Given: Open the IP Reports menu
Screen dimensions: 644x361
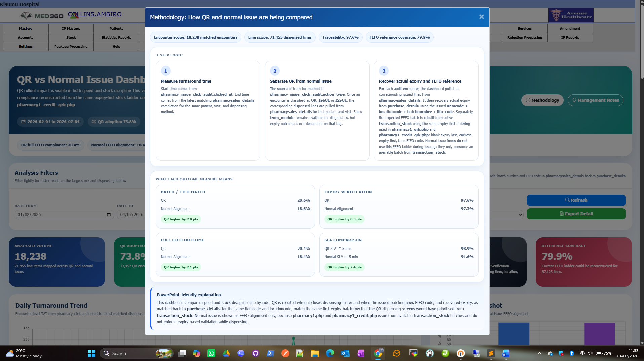Looking at the screenshot, I should (570, 37).
